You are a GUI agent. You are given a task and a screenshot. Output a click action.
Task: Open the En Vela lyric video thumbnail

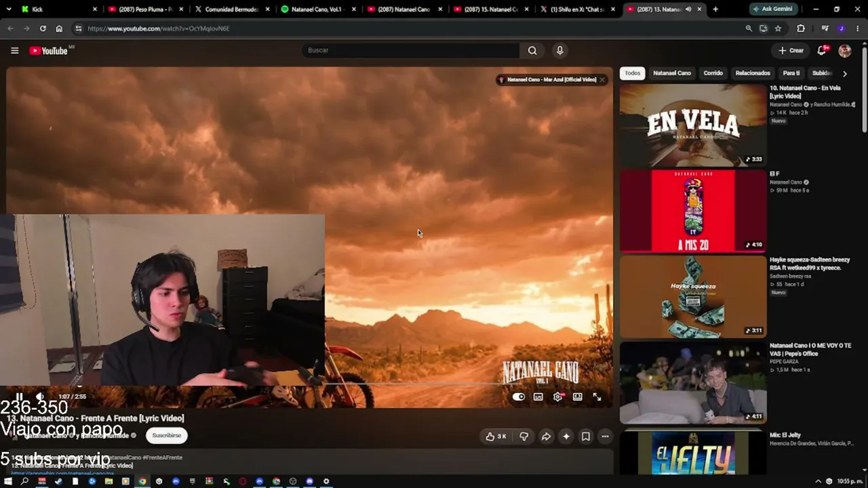[693, 125]
